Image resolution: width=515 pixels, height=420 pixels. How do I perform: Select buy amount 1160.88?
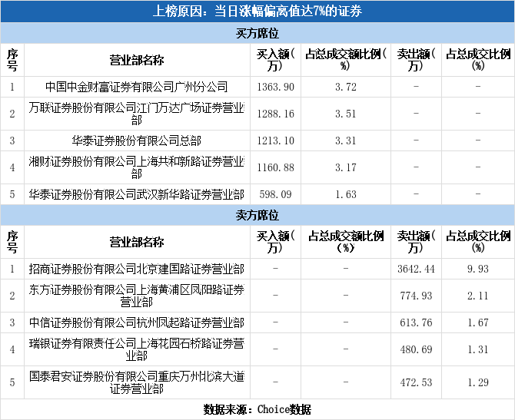click(276, 167)
